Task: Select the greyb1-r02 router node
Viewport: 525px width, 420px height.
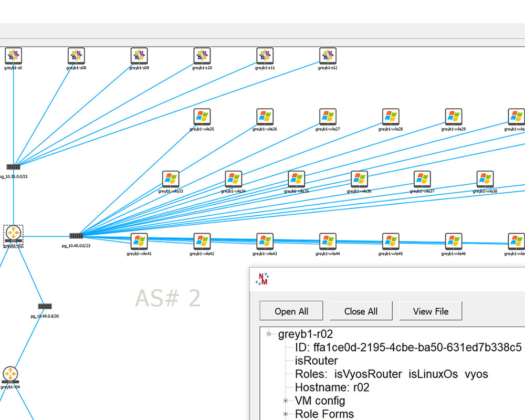Action: [x=13, y=233]
